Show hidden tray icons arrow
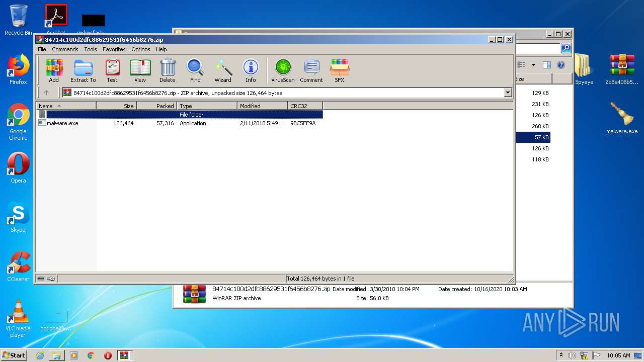644x362 pixels. 561,355
